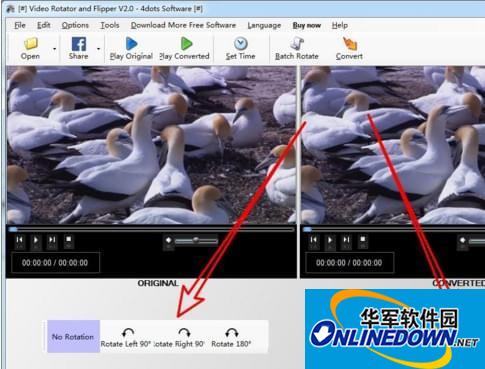The height and width of the screenshot is (369, 485).
Task: Skip to previous in original player
Action: 20,240
